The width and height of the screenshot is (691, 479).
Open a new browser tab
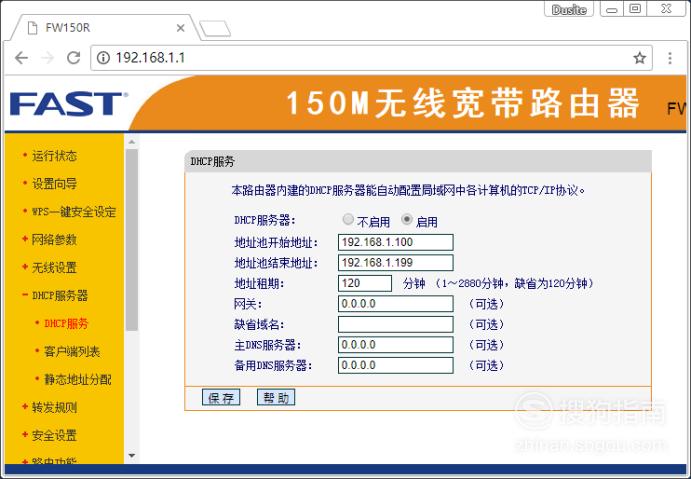click(215, 28)
